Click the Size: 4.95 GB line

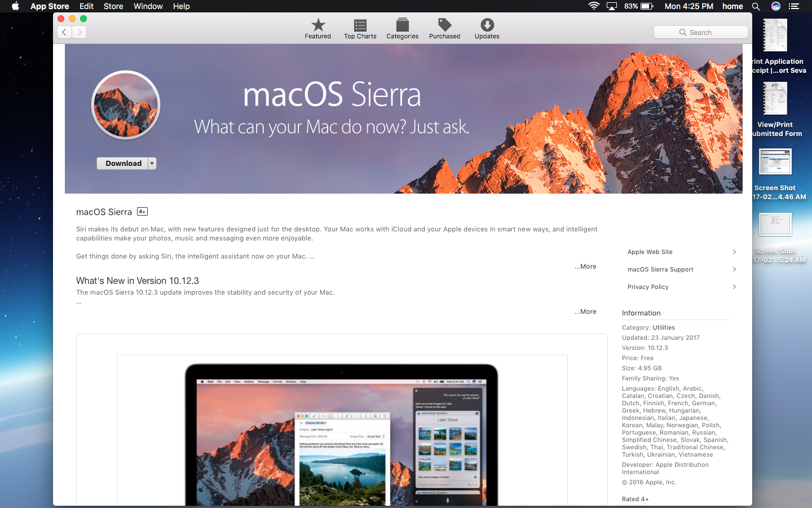point(642,368)
